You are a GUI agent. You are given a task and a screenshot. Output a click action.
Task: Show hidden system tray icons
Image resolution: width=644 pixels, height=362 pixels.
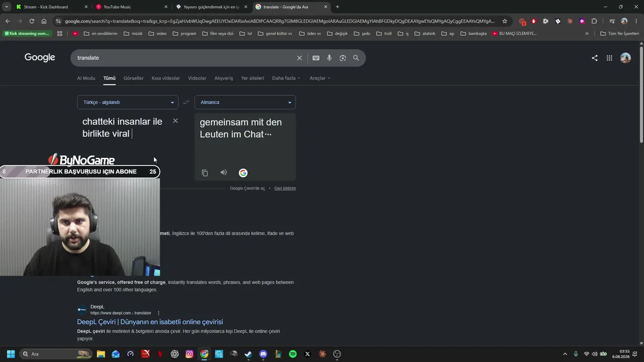565,354
